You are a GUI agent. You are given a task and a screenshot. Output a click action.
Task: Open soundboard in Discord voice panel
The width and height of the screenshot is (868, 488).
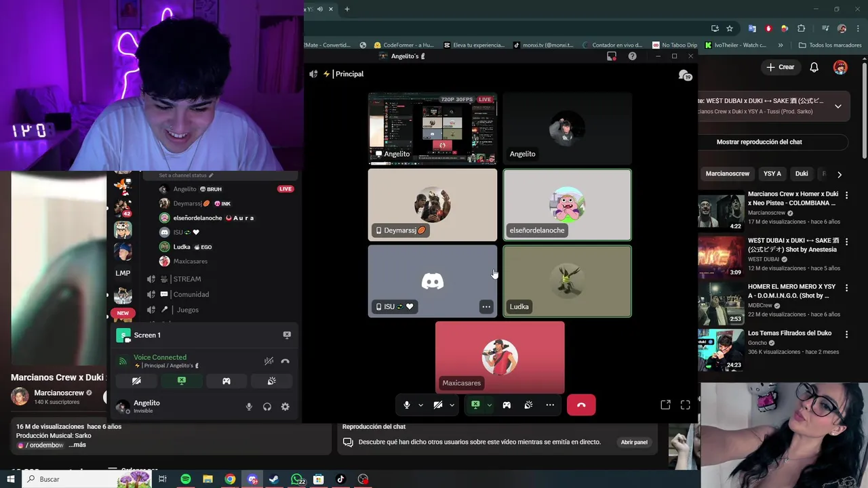271,381
